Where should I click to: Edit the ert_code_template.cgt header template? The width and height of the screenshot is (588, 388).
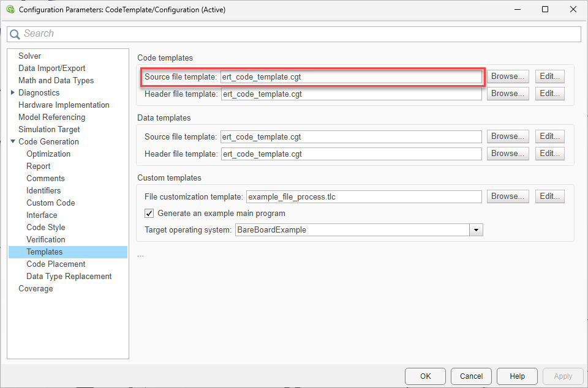[549, 93]
